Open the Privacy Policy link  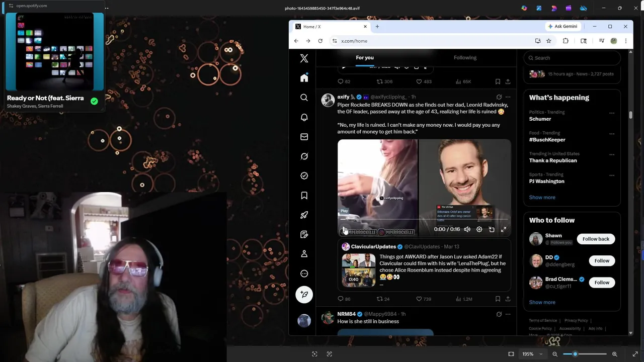click(576, 320)
